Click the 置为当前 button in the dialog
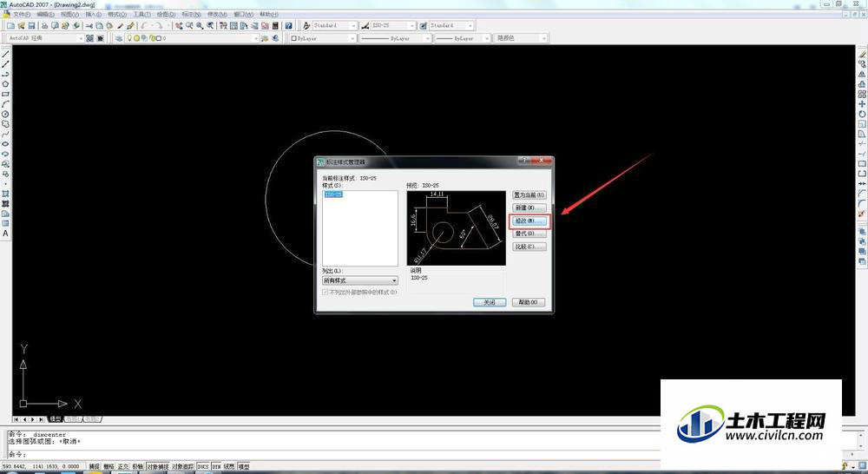Screen dimensions: 868x474 [x=529, y=195]
